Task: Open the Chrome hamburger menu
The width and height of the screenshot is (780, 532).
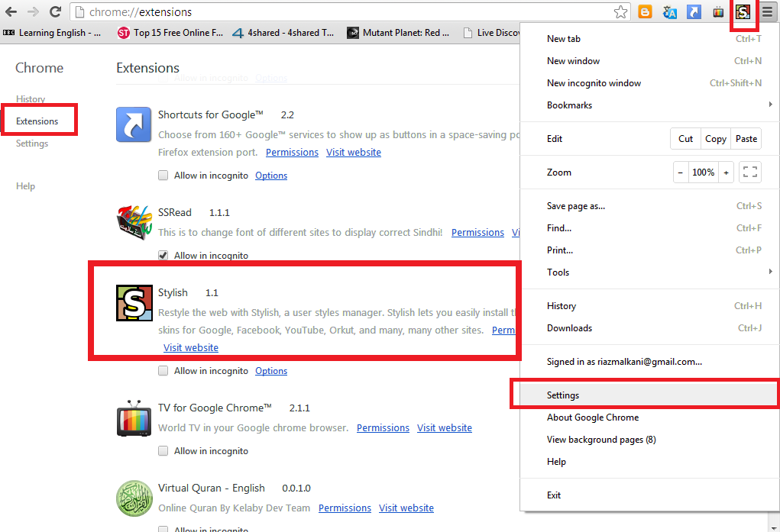Action: (x=768, y=12)
